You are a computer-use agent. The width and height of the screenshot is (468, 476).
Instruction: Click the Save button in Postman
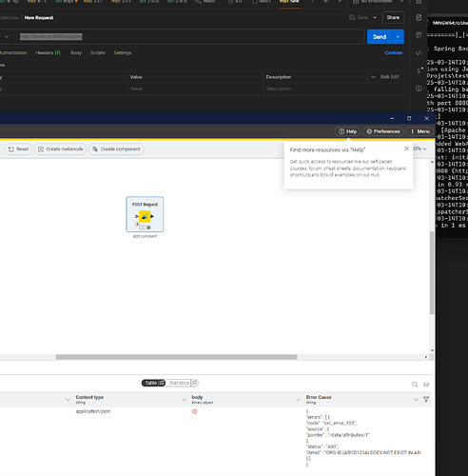(359, 17)
